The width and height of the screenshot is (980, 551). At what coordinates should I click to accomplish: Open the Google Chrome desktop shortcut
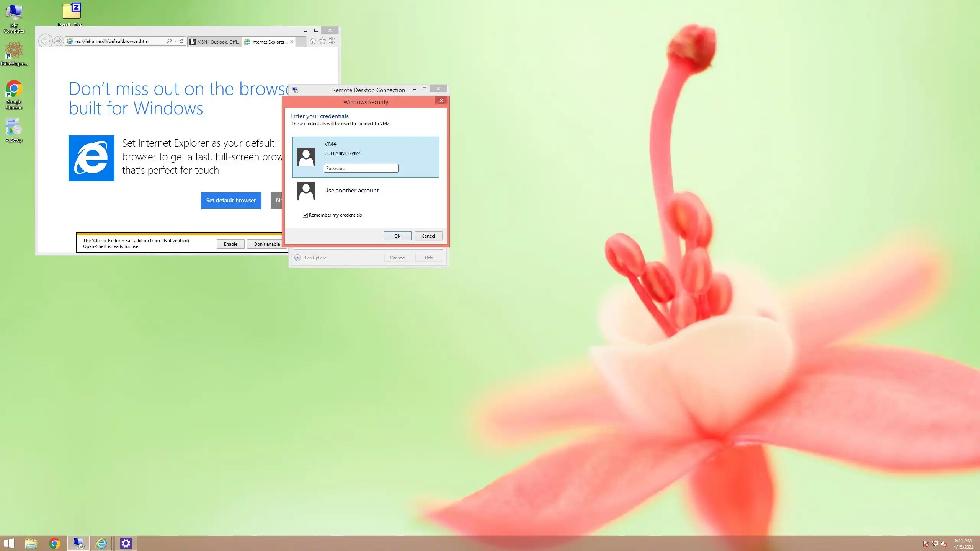[14, 95]
